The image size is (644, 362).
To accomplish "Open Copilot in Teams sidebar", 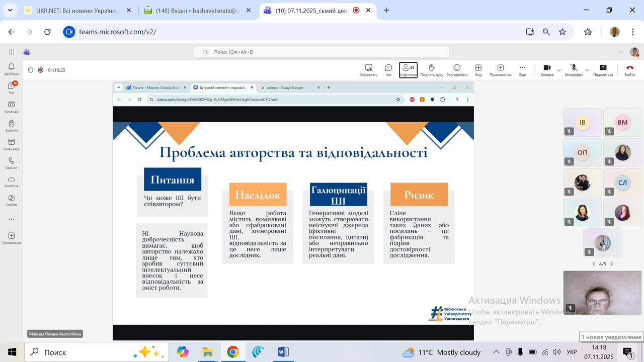I will [11, 201].
